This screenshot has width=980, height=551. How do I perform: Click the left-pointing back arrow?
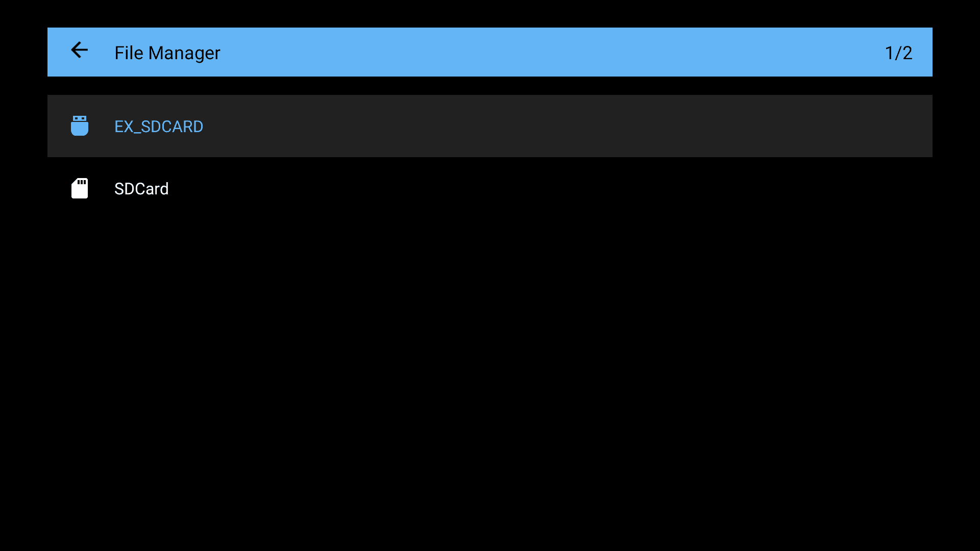(79, 50)
